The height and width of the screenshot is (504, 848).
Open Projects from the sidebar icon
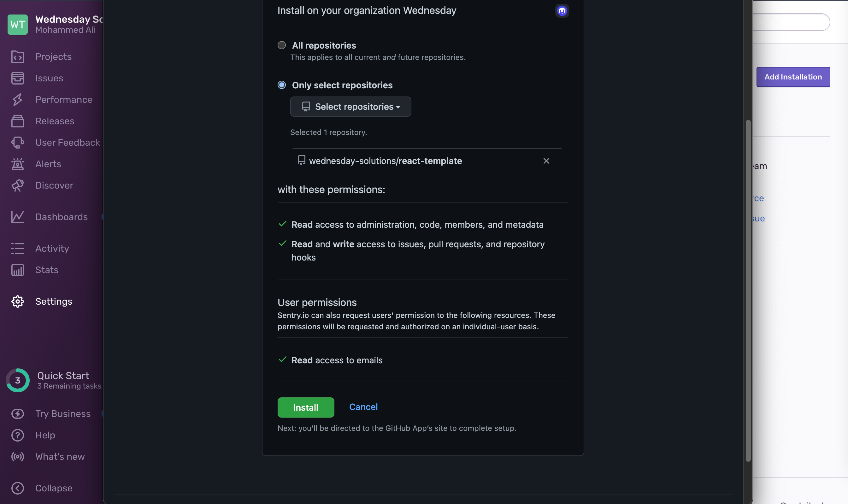coord(17,57)
